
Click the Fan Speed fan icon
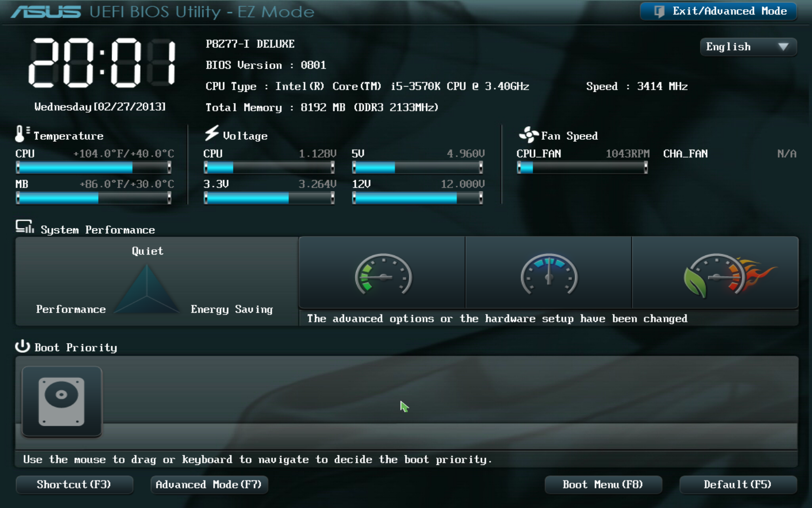click(528, 134)
